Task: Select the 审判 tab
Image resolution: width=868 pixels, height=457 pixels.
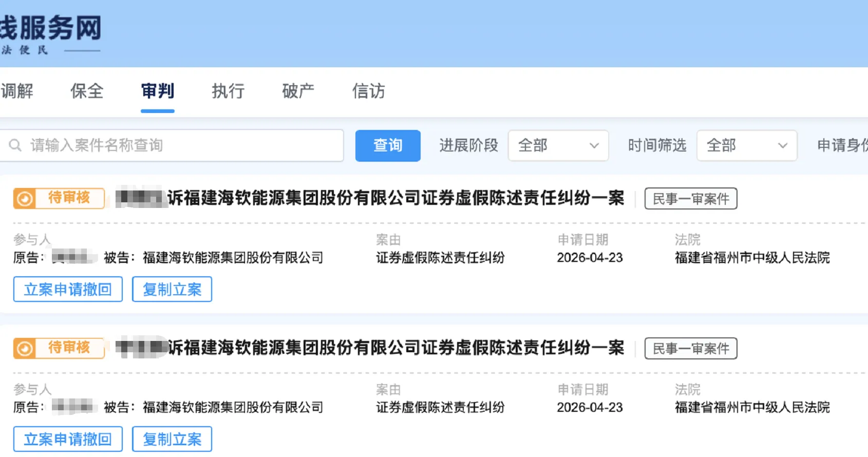Action: 158,91
